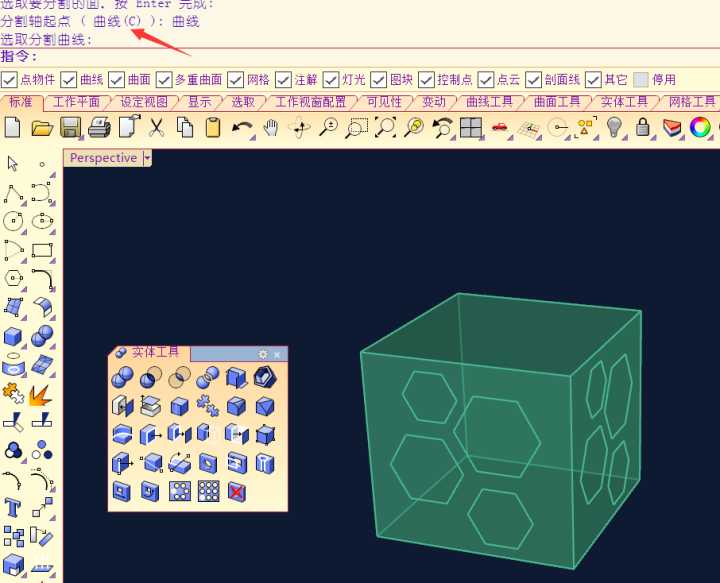Select Boolean Union in the 实体工具 panel
Screen dimensions: 720x583
(x=122, y=378)
